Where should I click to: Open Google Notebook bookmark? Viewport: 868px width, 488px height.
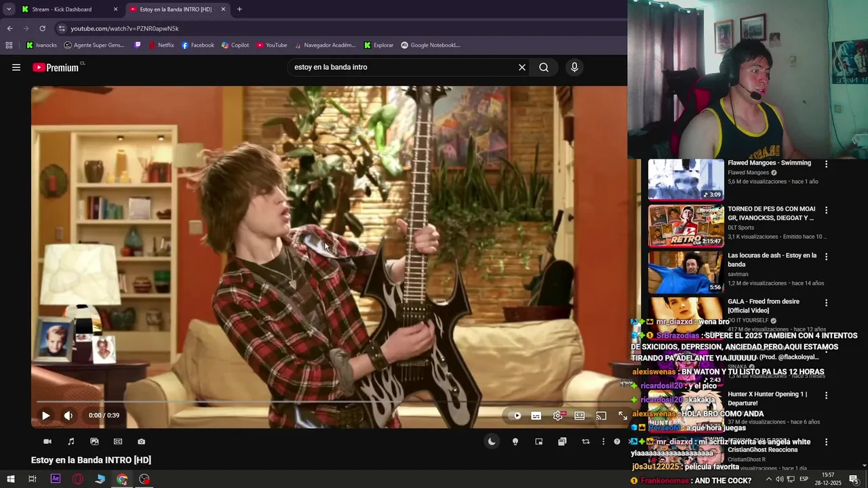431,45
